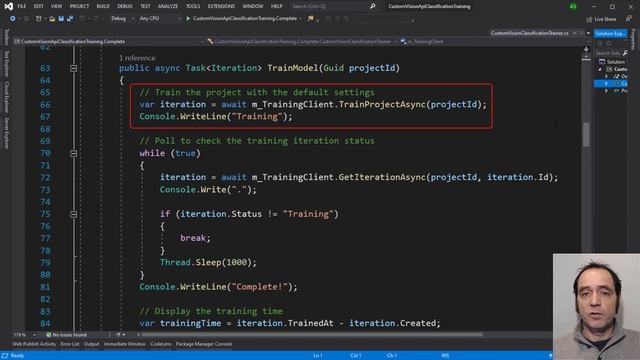Click the vertical editor scrollbar thumb

click(586, 134)
